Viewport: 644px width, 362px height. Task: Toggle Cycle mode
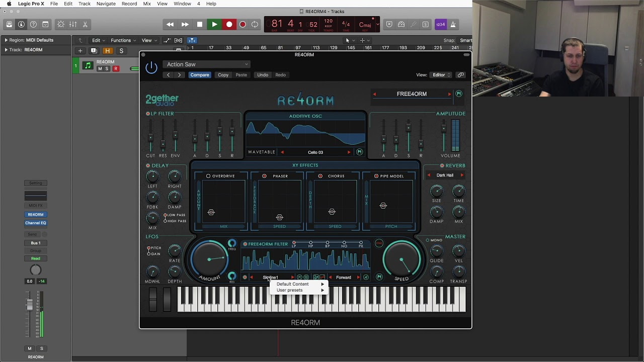tap(255, 24)
